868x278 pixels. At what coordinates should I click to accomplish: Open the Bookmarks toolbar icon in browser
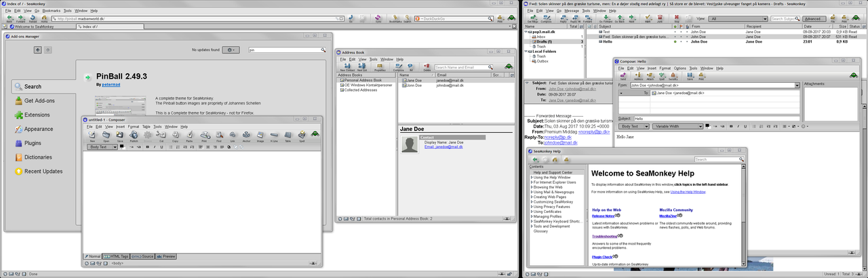pos(394,20)
